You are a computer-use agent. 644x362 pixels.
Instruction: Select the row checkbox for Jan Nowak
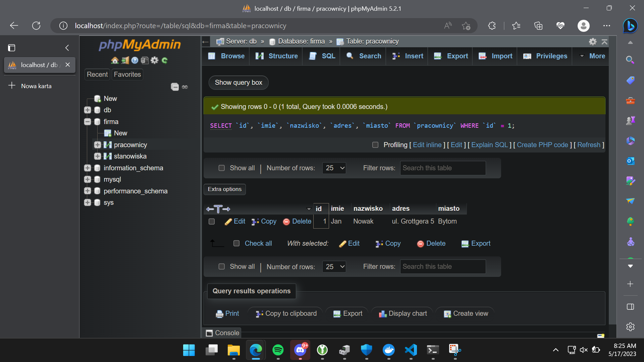coord(212,222)
